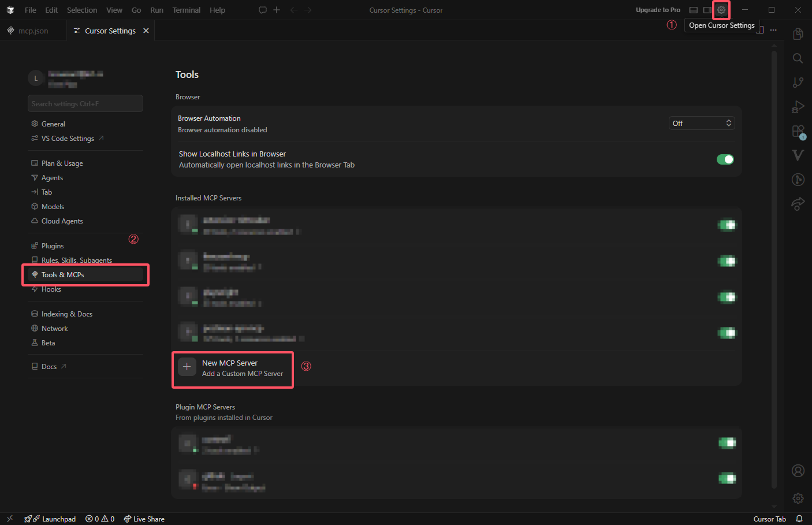Open the File menu
This screenshot has width=812, height=525.
click(31, 10)
